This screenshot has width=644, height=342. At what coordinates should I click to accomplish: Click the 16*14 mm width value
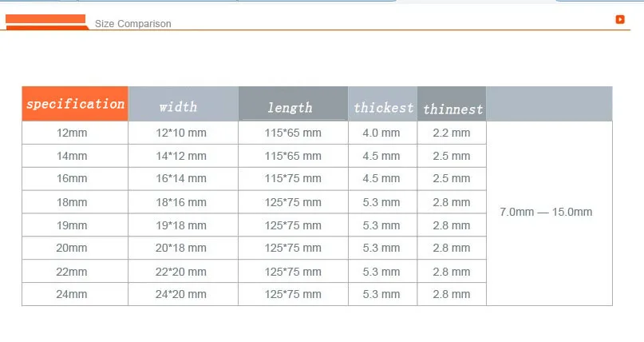(181, 178)
